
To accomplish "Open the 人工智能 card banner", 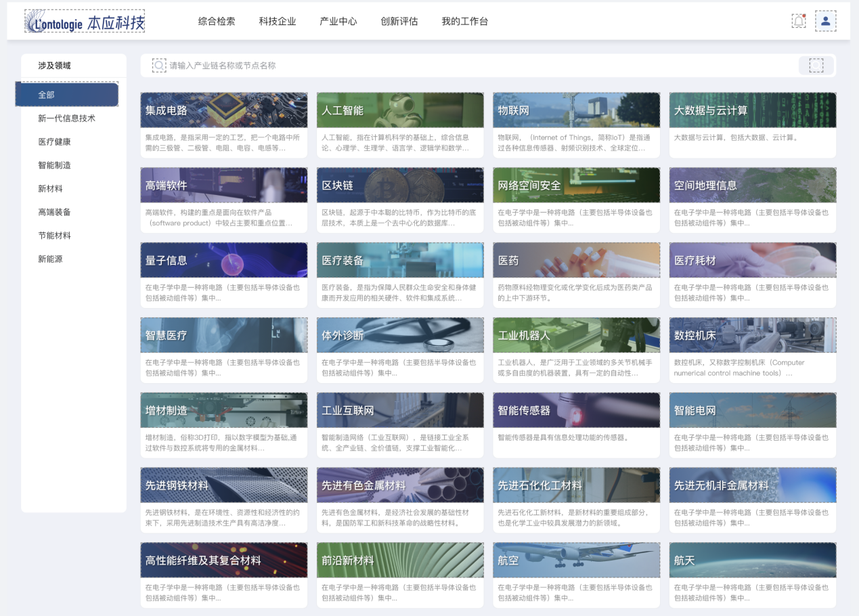I will 400,110.
